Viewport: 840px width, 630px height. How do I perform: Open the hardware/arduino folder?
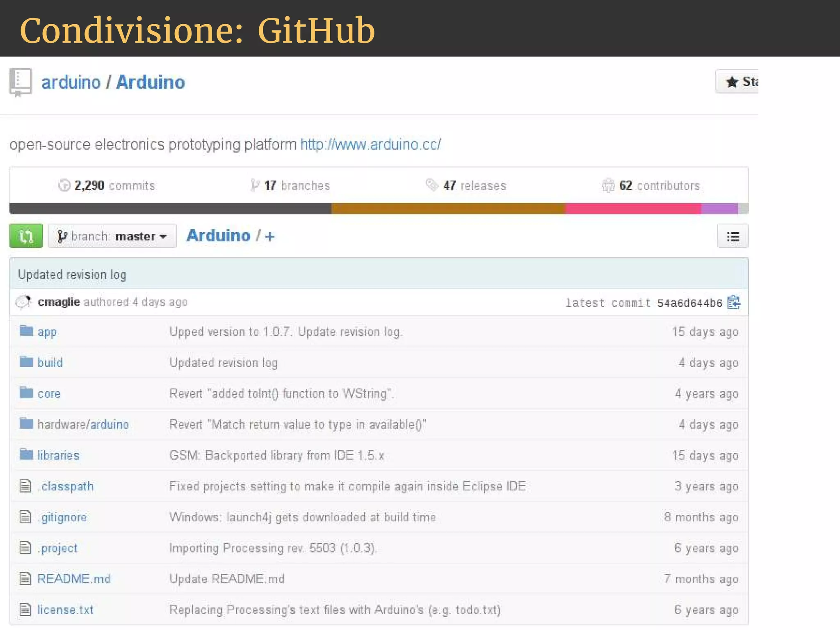click(83, 425)
